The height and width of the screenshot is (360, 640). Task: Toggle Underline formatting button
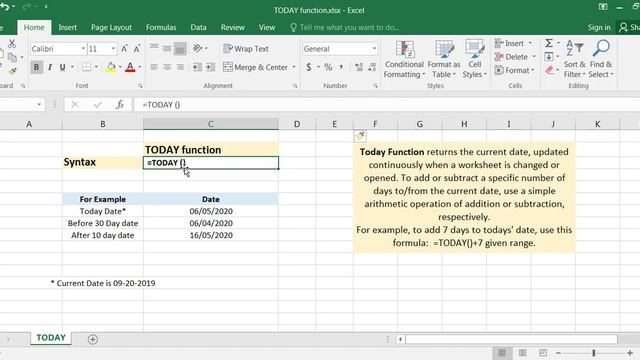62,67
